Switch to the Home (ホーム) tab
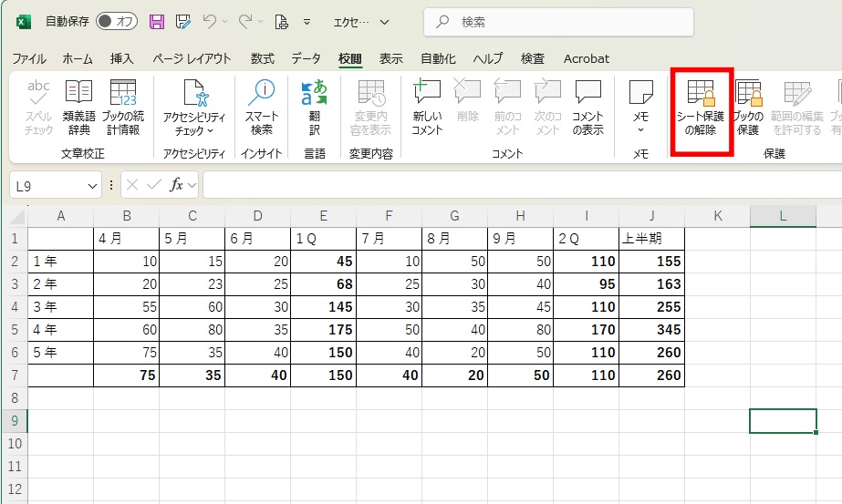The height and width of the screenshot is (504, 842). click(x=78, y=58)
